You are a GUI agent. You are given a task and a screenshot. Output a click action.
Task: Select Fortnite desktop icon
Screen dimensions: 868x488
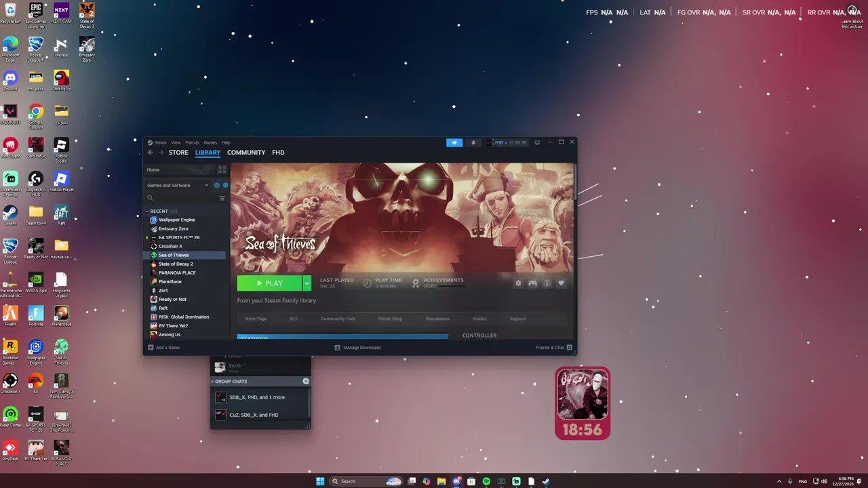pyautogui.click(x=36, y=316)
